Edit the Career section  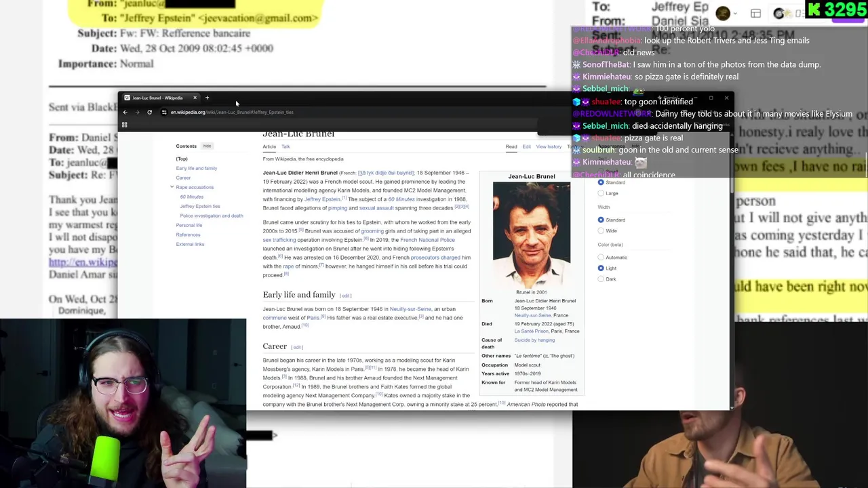pos(297,347)
